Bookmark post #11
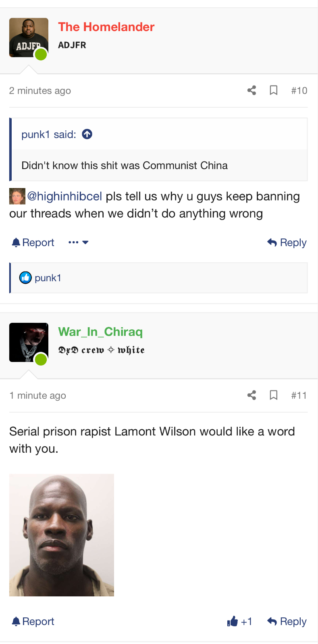This screenshot has height=644, width=318. pos(274,395)
